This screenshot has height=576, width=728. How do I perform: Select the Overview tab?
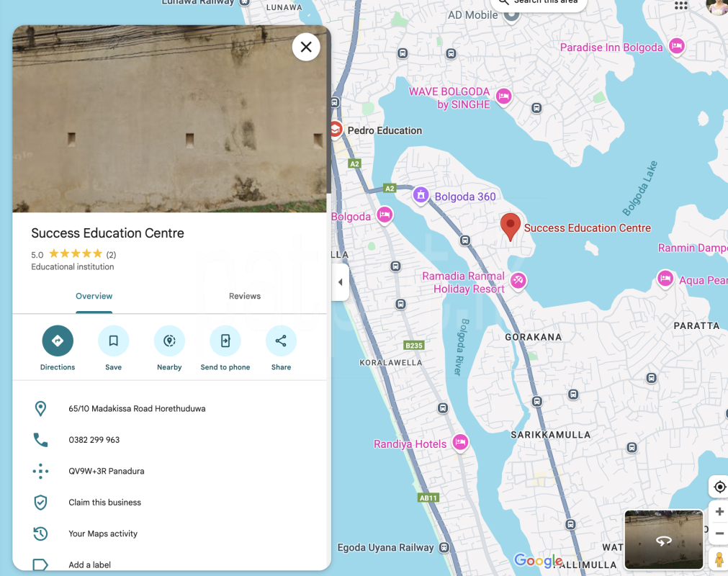pyautogui.click(x=94, y=296)
